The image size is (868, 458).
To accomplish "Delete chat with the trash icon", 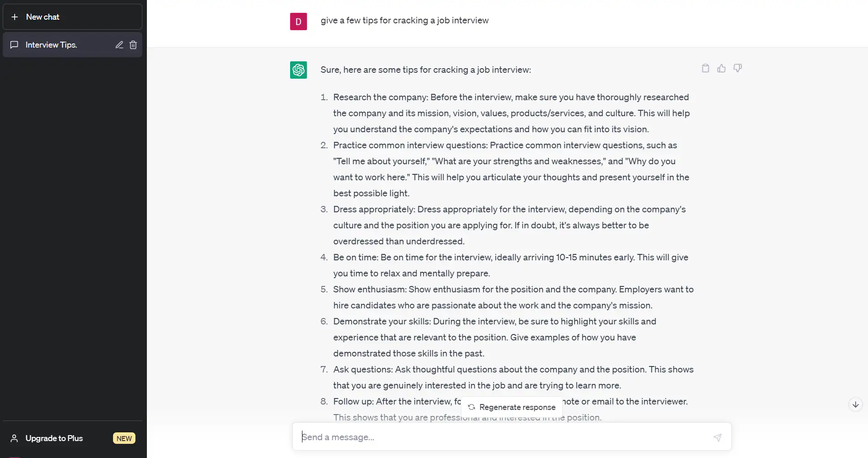I will [133, 45].
